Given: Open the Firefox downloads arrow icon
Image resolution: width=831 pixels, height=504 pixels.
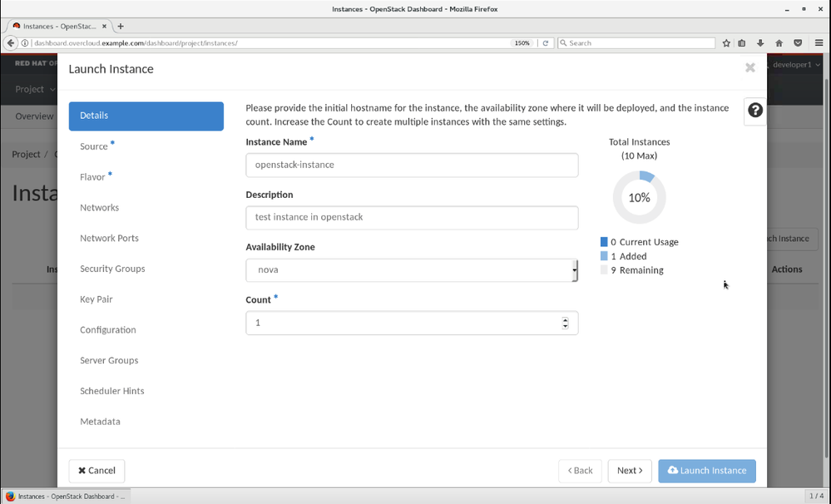Looking at the screenshot, I should tap(760, 43).
